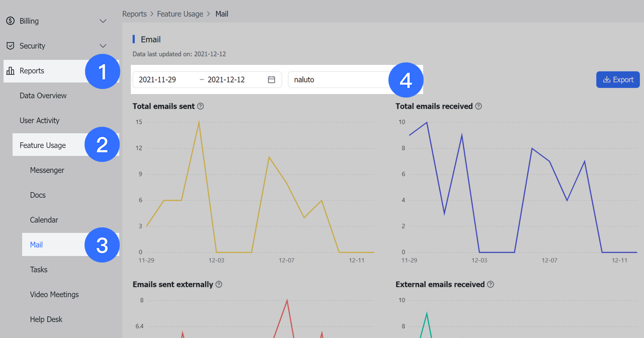Open User Activity report
The height and width of the screenshot is (338, 644).
[x=40, y=121]
